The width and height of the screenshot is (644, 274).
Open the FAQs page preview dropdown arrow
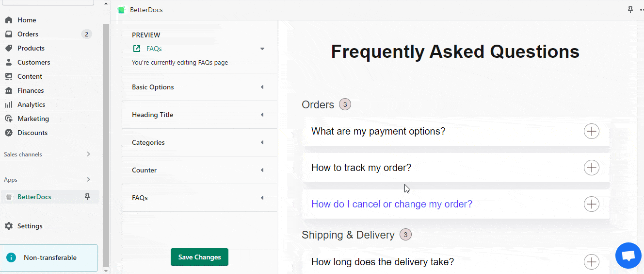[262, 49]
